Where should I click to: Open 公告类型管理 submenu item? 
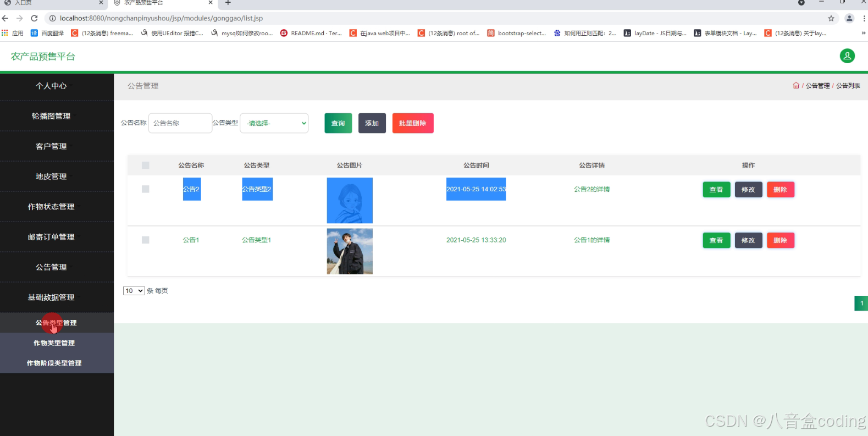pyautogui.click(x=57, y=323)
